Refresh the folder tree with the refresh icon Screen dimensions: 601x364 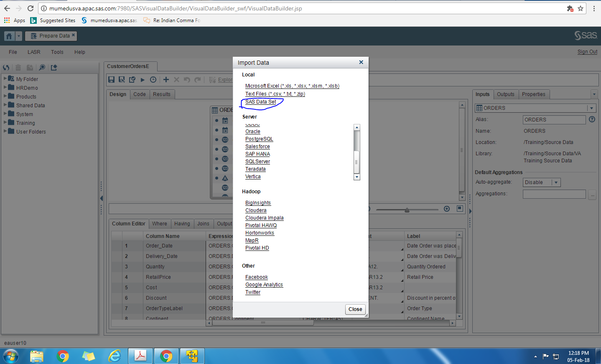[x=6, y=67]
